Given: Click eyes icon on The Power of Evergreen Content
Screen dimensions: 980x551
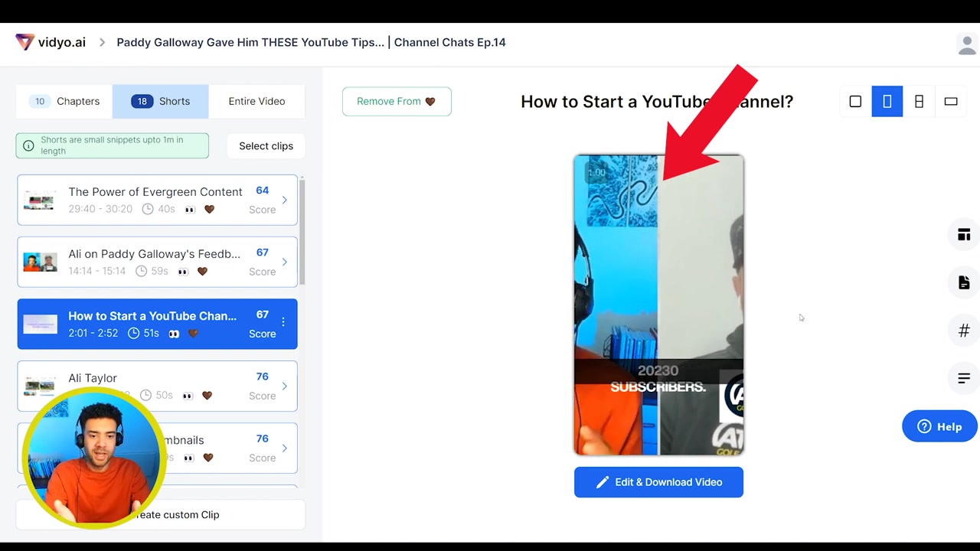Looking at the screenshot, I should point(190,210).
